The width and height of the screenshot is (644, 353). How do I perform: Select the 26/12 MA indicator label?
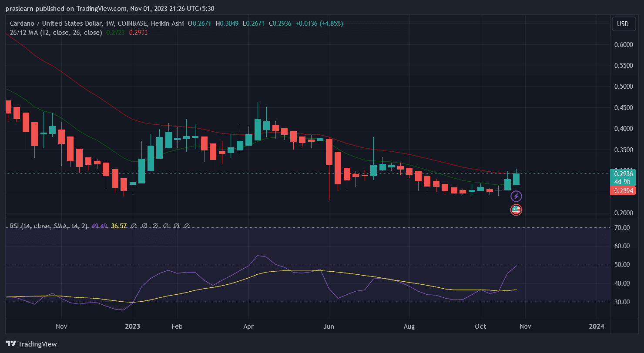(56, 33)
